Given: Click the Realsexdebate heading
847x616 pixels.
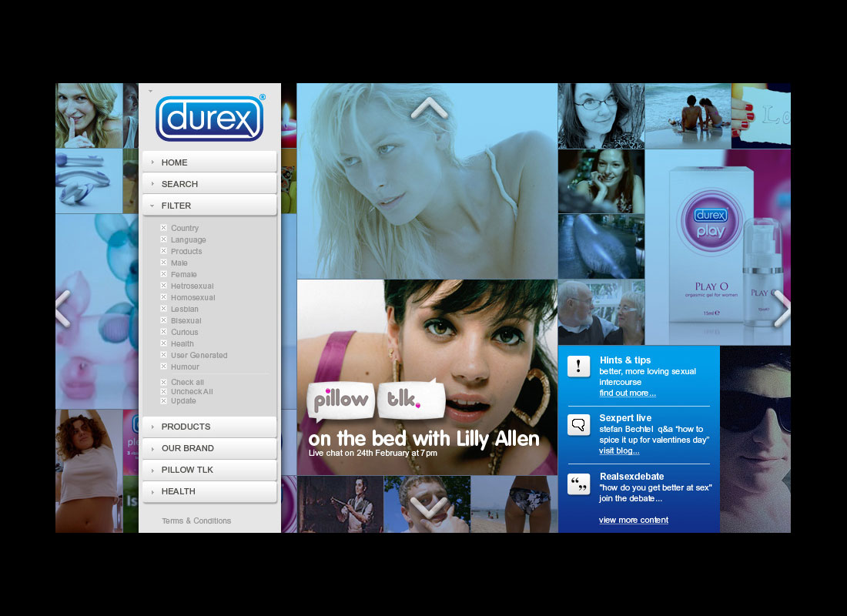Looking at the screenshot, I should pos(632,476).
